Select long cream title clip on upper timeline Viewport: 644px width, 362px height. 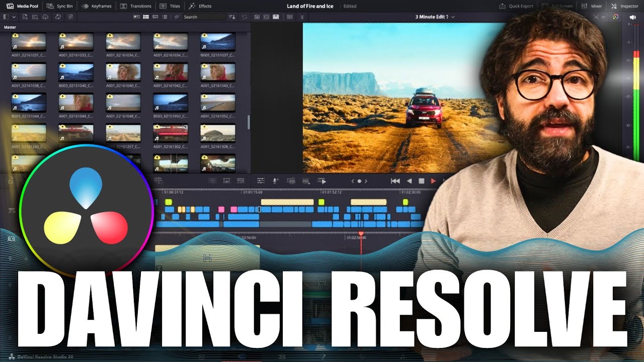point(287,202)
